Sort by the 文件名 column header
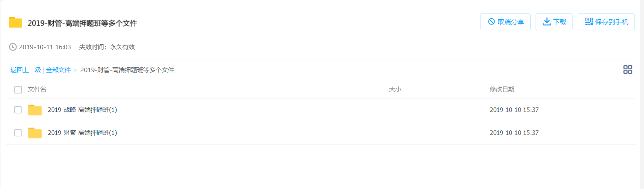This screenshot has width=644, height=189. tap(37, 89)
